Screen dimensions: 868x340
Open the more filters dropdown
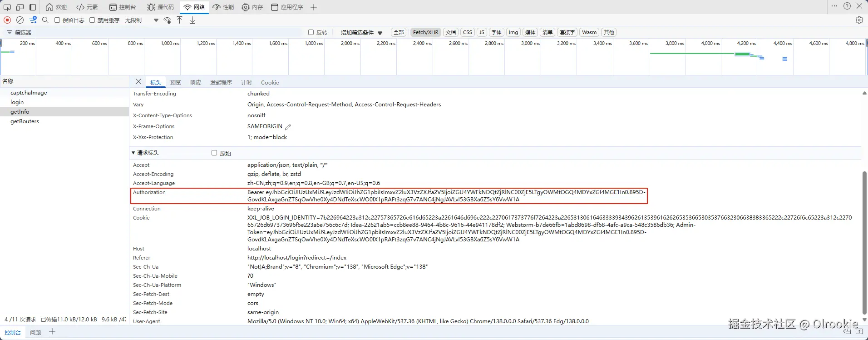click(x=362, y=33)
